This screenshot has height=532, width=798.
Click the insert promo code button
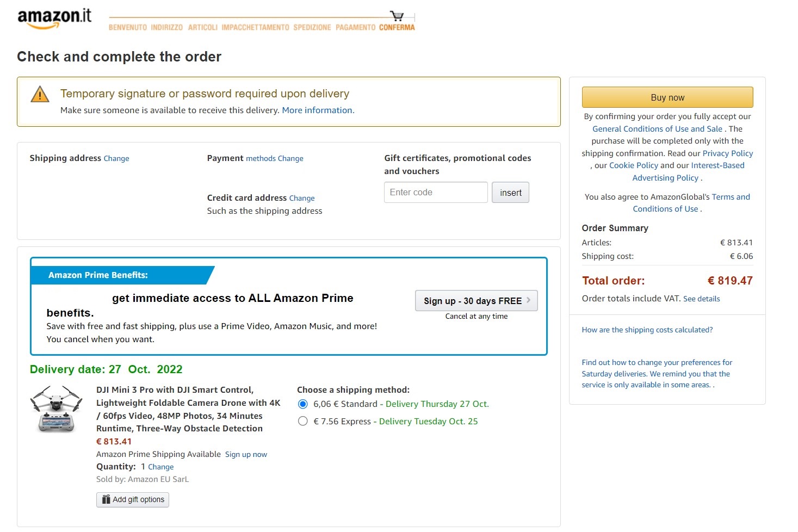[510, 193]
